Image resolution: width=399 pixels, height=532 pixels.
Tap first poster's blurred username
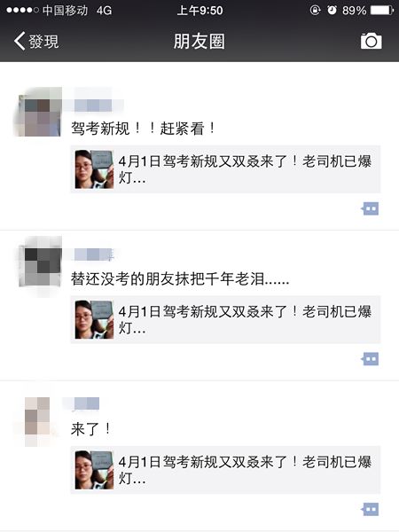[x=94, y=106]
